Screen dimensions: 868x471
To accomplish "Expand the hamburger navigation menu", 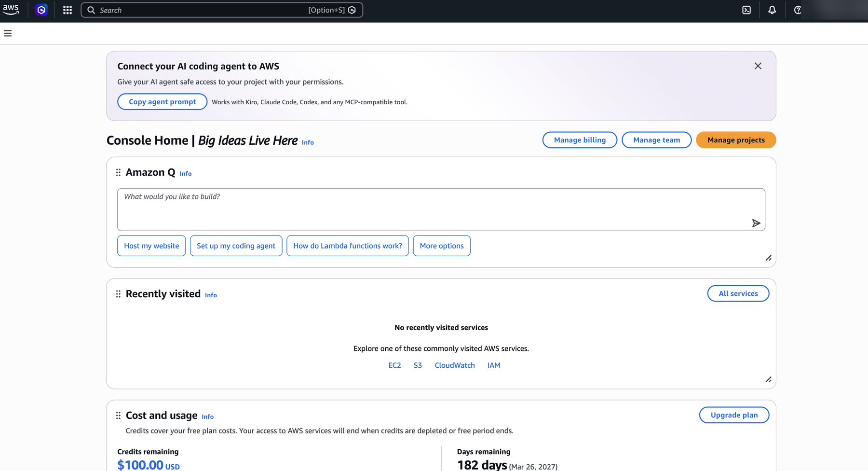I will tap(8, 33).
